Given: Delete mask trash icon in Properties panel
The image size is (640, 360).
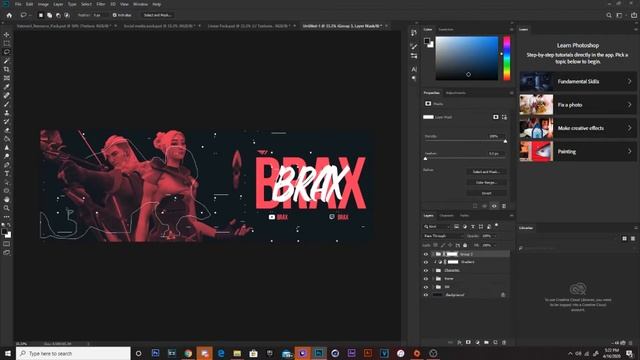Looking at the screenshot, I should [504, 206].
